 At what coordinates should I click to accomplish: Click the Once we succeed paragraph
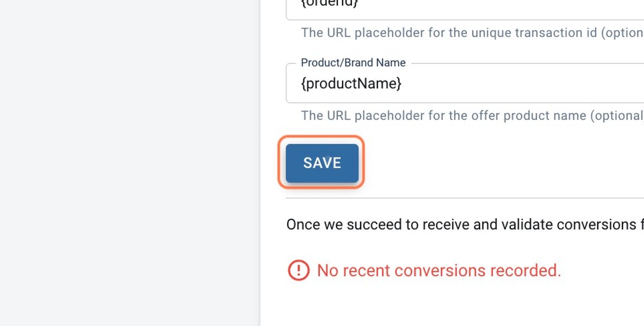(465, 224)
